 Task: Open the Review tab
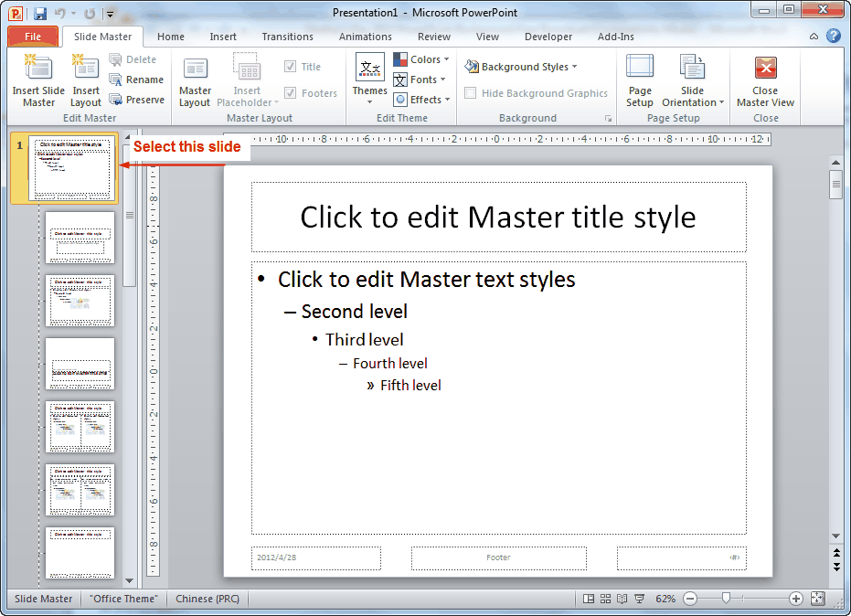(434, 37)
